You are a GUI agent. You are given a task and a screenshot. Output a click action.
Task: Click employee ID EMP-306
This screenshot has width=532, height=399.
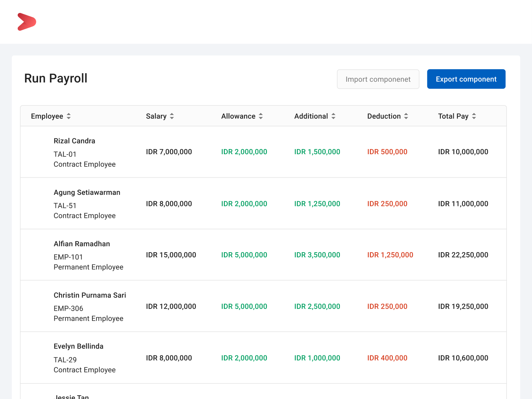(68, 308)
